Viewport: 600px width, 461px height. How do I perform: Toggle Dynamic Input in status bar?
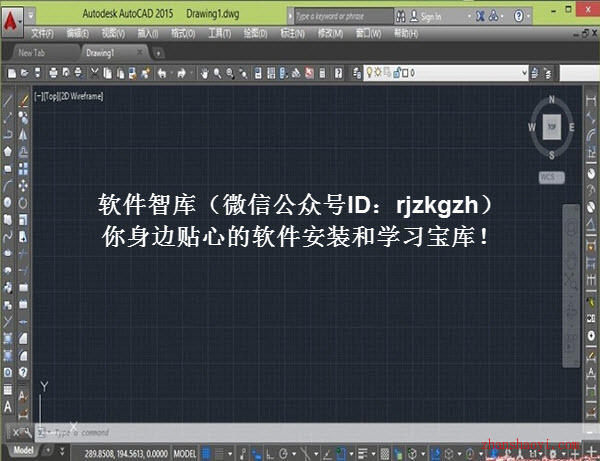pyautogui.click(x=257, y=454)
